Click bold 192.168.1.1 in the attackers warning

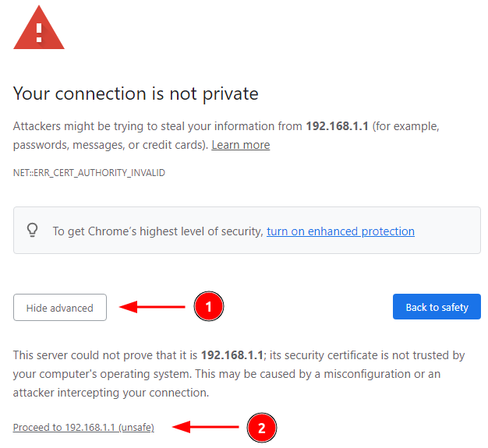pos(337,126)
